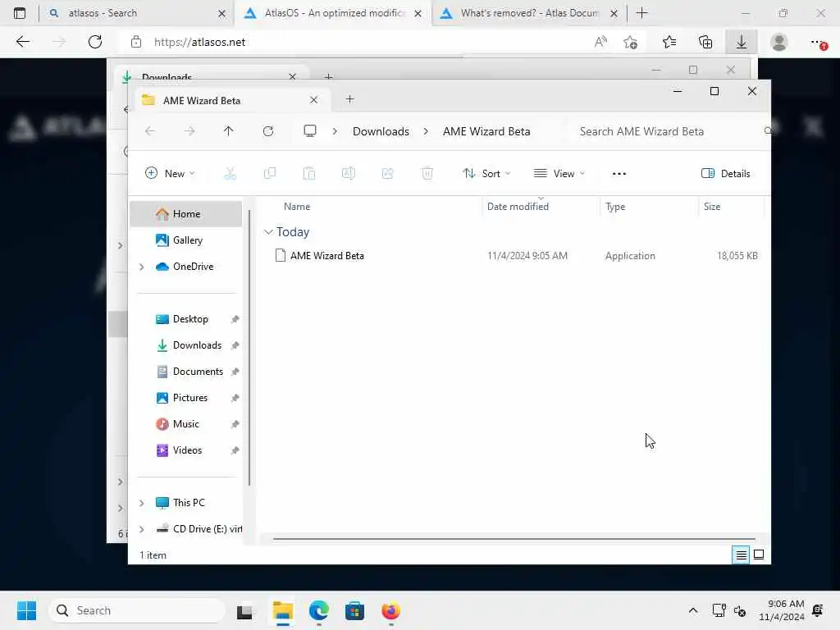Click the Share icon in the toolbar
Viewport: 840px width, 630px height.
click(388, 174)
